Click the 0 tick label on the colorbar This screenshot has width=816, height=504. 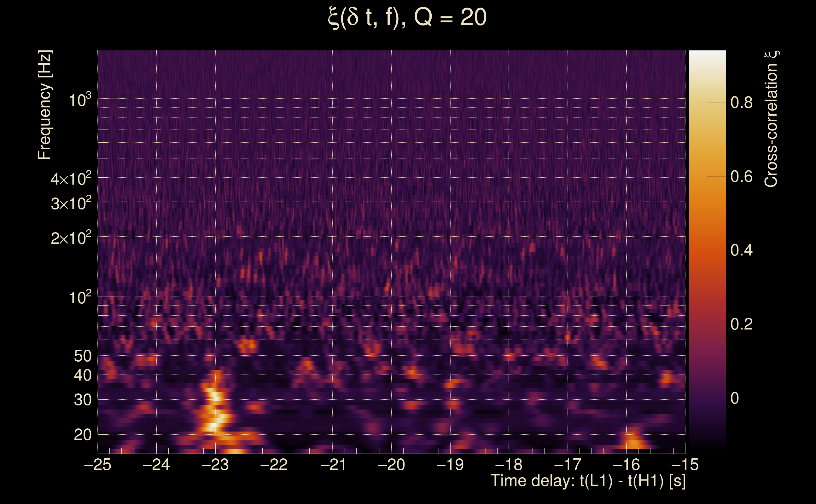[735, 398]
